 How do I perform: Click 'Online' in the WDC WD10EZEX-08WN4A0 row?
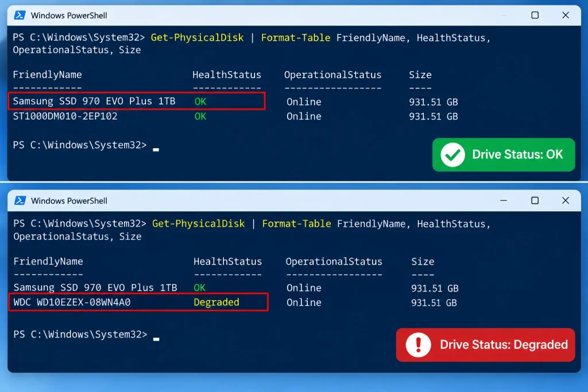point(304,303)
